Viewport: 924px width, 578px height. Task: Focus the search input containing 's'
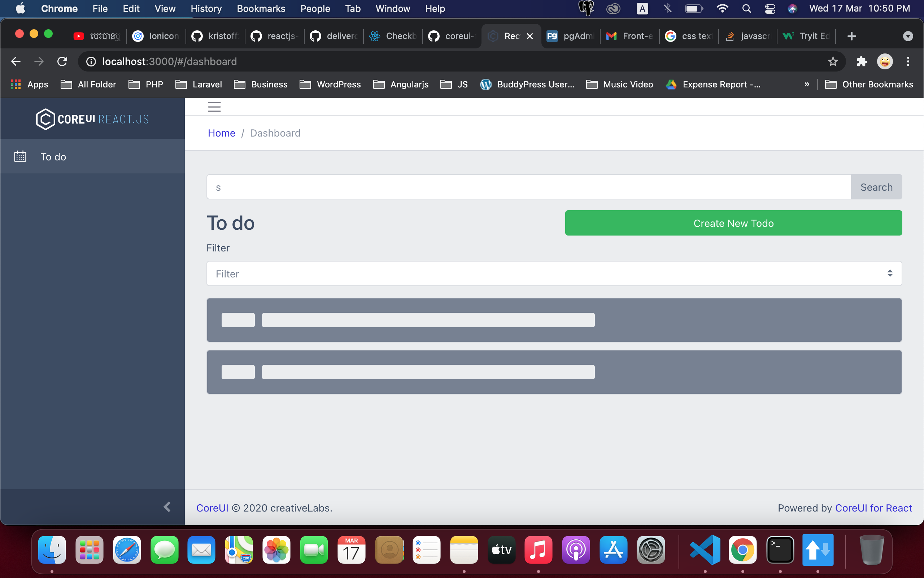coord(529,187)
